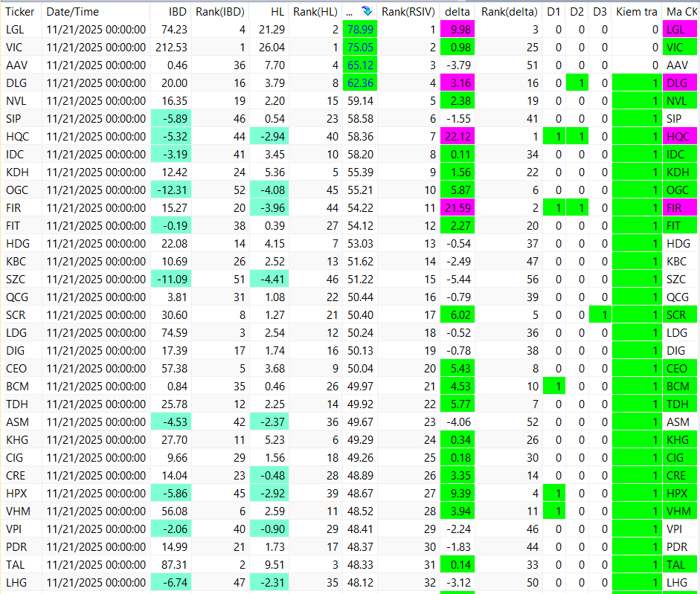Click the delta column header
Image resolution: width=700 pixels, height=594 pixels.
(x=457, y=12)
